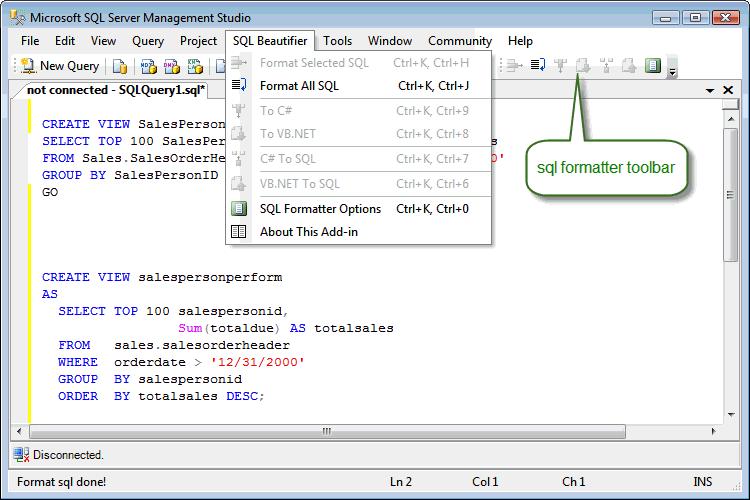Click the 'Col 1' status bar entry

pyautogui.click(x=485, y=482)
